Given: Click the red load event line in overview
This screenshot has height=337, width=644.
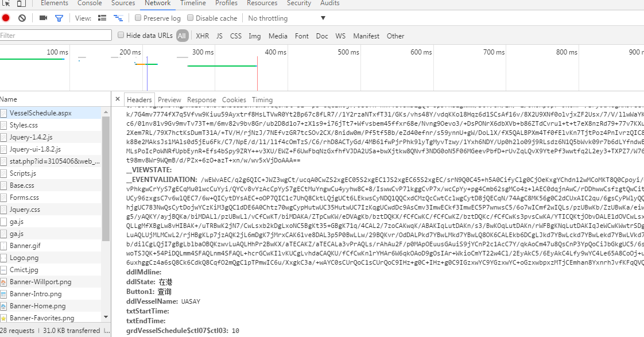Looking at the screenshot, I should [257, 73].
